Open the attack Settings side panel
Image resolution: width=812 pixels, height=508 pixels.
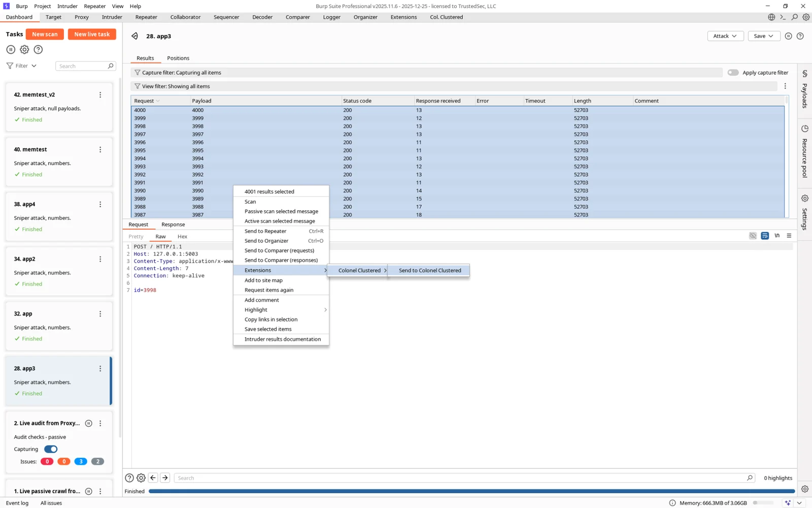805,212
